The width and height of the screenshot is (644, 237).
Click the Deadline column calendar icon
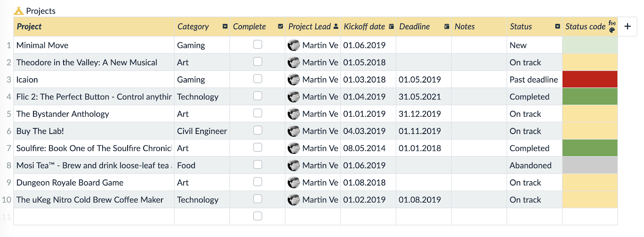pos(446,27)
